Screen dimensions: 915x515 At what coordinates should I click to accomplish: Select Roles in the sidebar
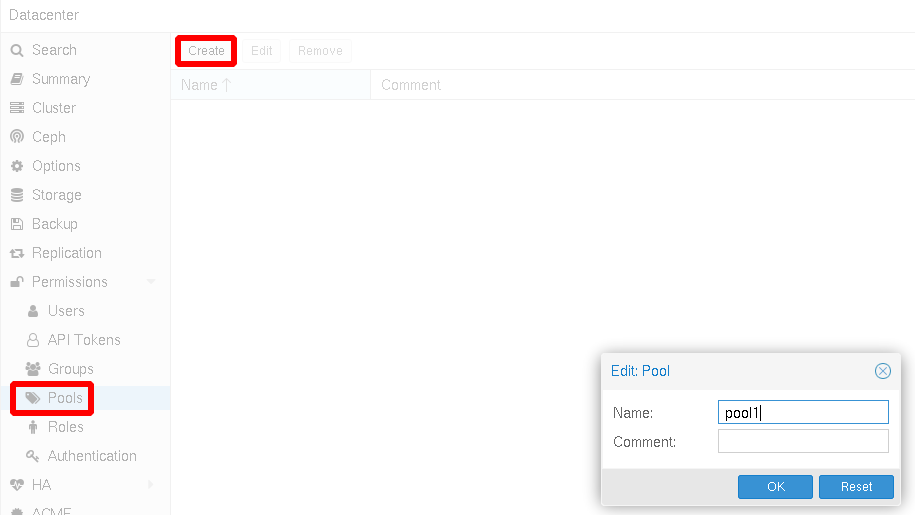(x=65, y=427)
